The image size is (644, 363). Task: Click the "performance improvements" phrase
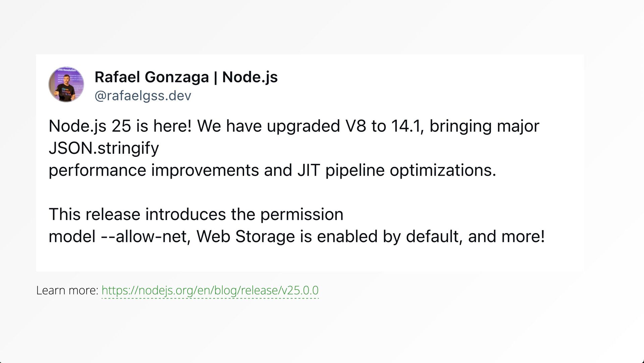154,170
